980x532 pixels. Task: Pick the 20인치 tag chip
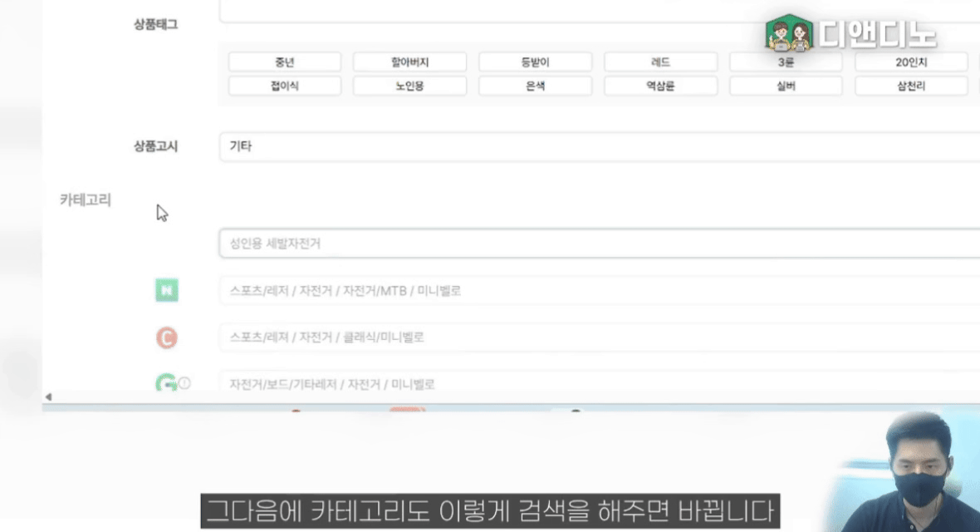click(x=911, y=62)
